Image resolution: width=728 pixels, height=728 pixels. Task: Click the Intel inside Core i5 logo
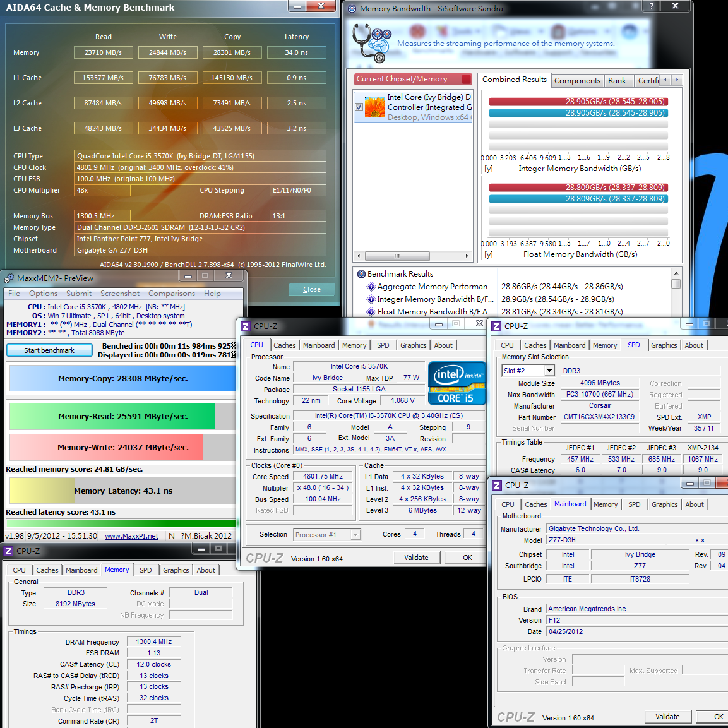click(x=457, y=383)
